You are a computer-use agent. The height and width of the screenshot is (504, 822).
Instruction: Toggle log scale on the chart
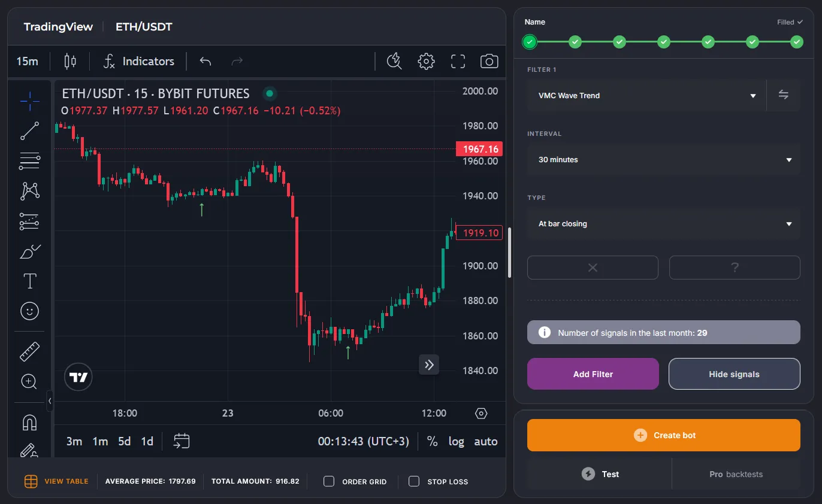pyautogui.click(x=456, y=441)
